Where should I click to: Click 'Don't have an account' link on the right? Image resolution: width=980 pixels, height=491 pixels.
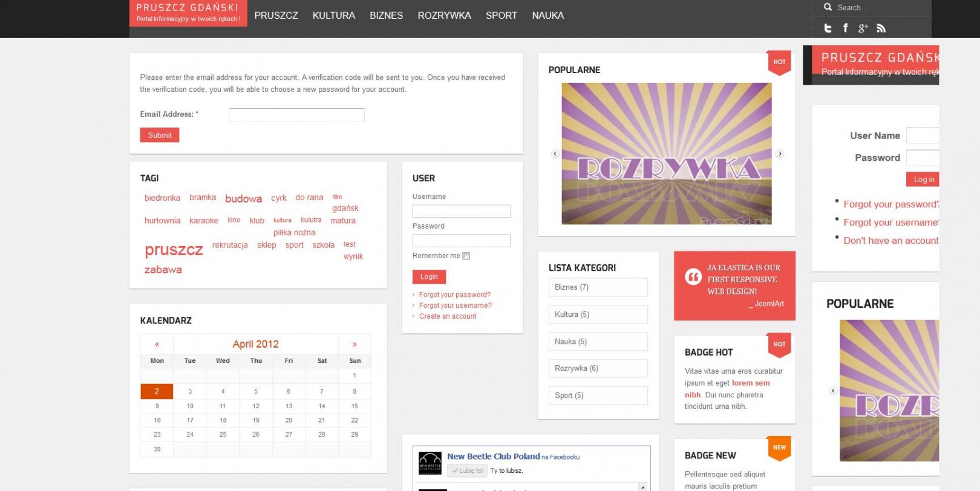click(x=891, y=241)
